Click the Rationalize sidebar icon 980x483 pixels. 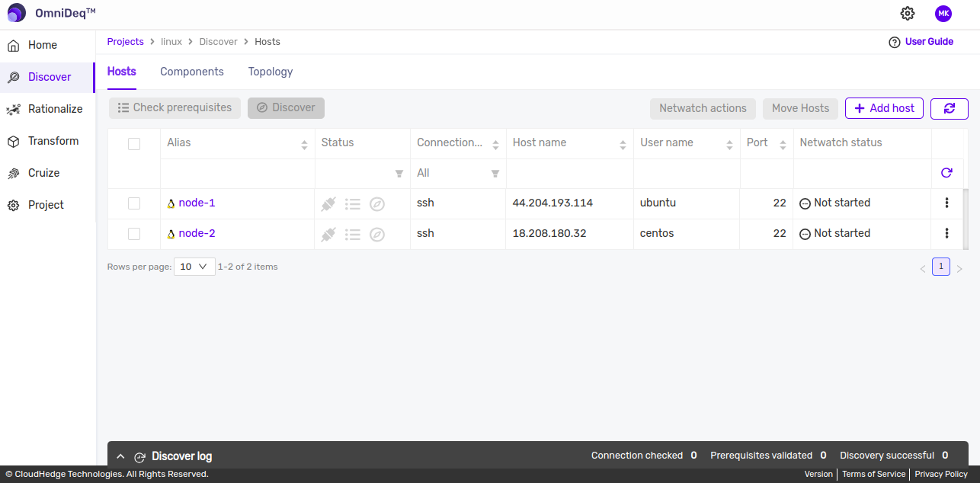(x=13, y=109)
